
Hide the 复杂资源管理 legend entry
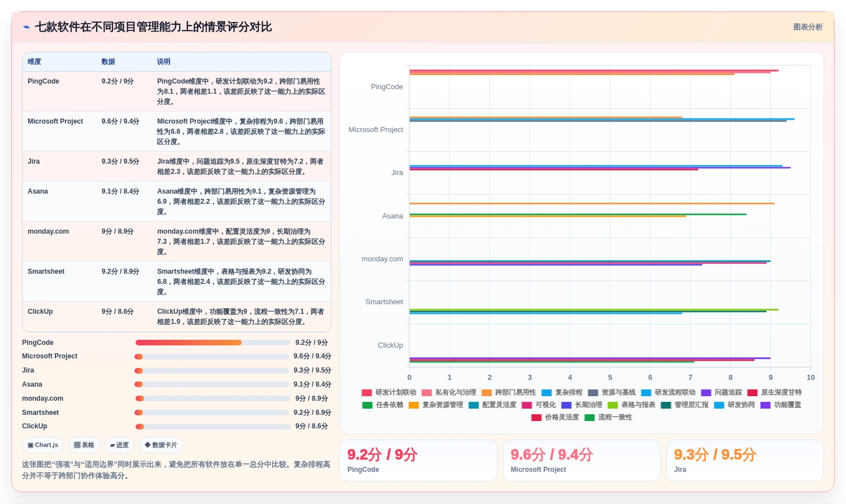click(436, 405)
